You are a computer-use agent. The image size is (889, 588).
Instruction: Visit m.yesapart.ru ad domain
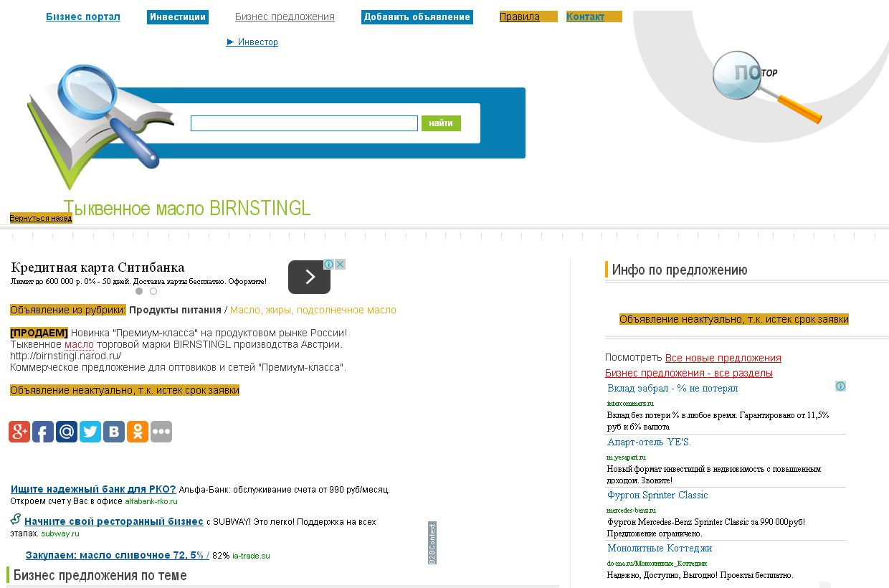627,457
